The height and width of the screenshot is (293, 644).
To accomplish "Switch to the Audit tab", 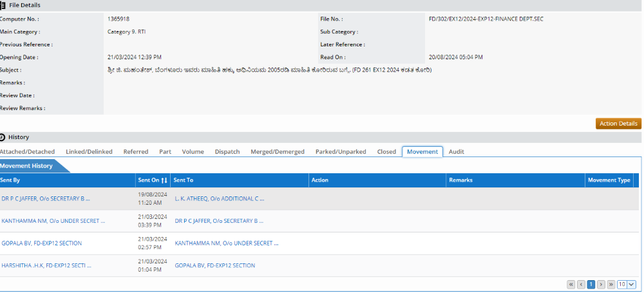I will [456, 152].
